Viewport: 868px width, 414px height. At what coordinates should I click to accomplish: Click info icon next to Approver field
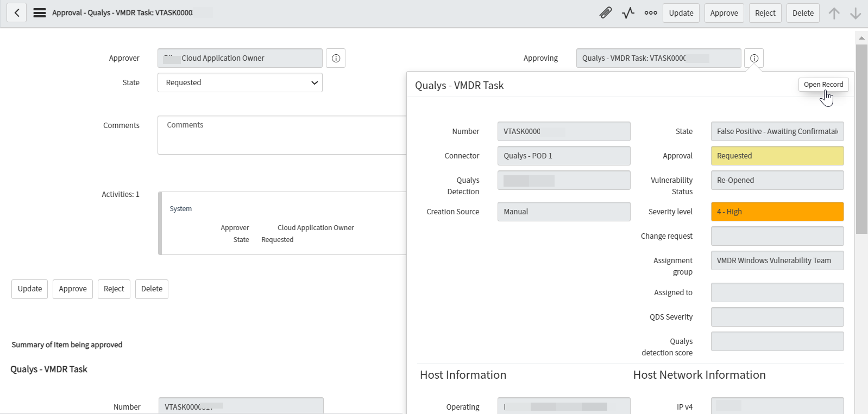[336, 58]
